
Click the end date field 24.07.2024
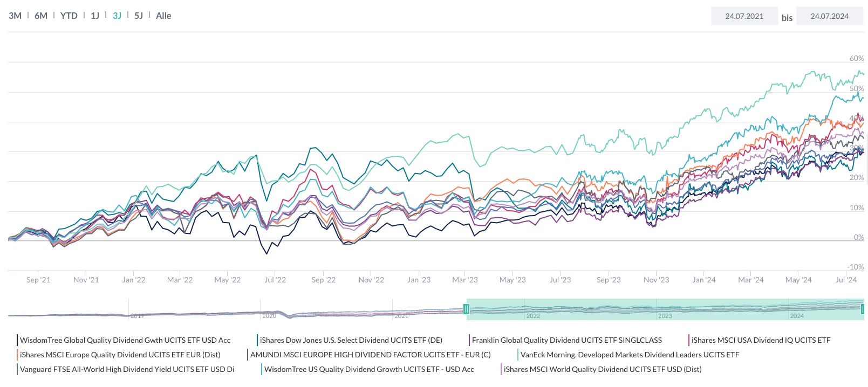coord(829,16)
